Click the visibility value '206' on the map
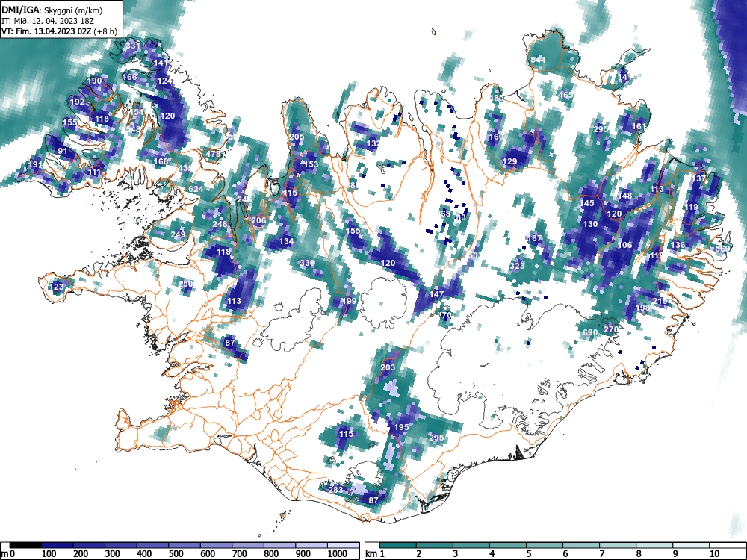This screenshot has width=747, height=560. (x=258, y=220)
